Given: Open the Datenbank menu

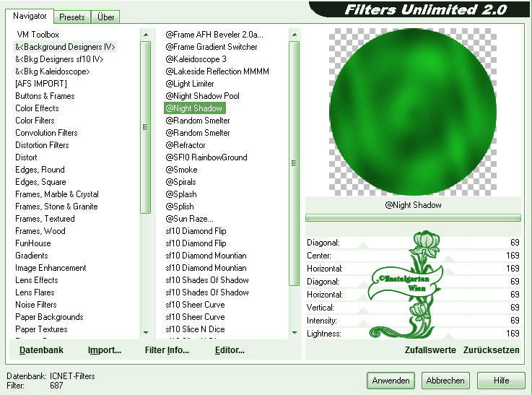Looking at the screenshot, I should (x=41, y=350).
